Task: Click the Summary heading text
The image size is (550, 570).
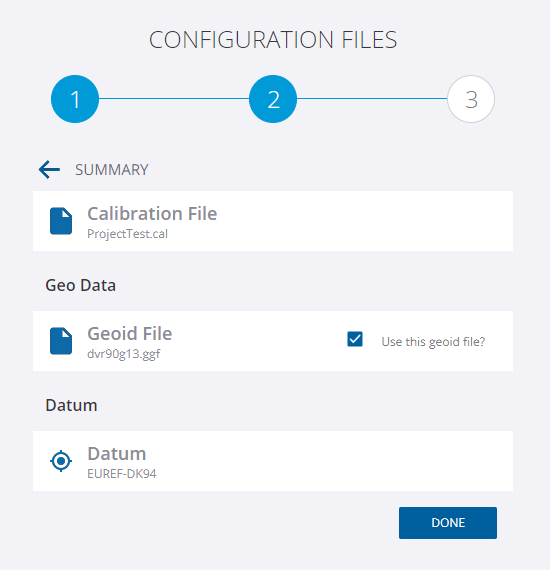Action: click(112, 170)
